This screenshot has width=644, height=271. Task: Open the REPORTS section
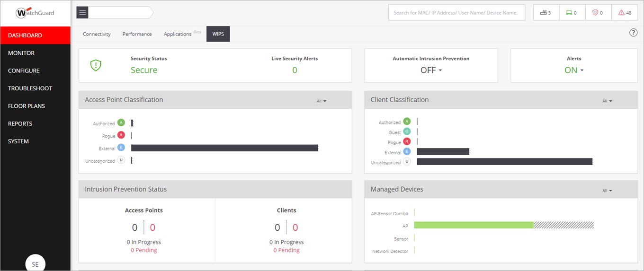pos(35,123)
